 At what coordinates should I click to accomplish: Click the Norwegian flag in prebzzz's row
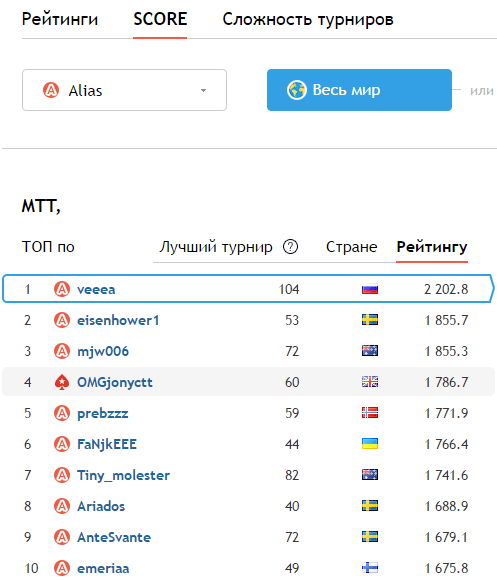370,413
